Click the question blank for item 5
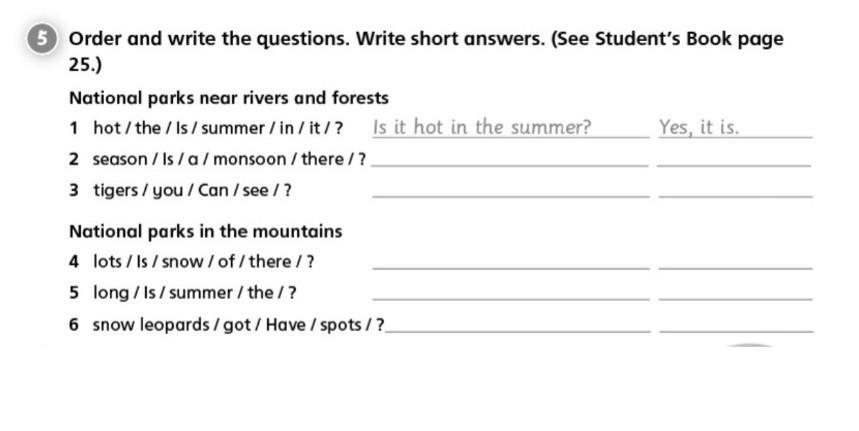 click(x=511, y=292)
